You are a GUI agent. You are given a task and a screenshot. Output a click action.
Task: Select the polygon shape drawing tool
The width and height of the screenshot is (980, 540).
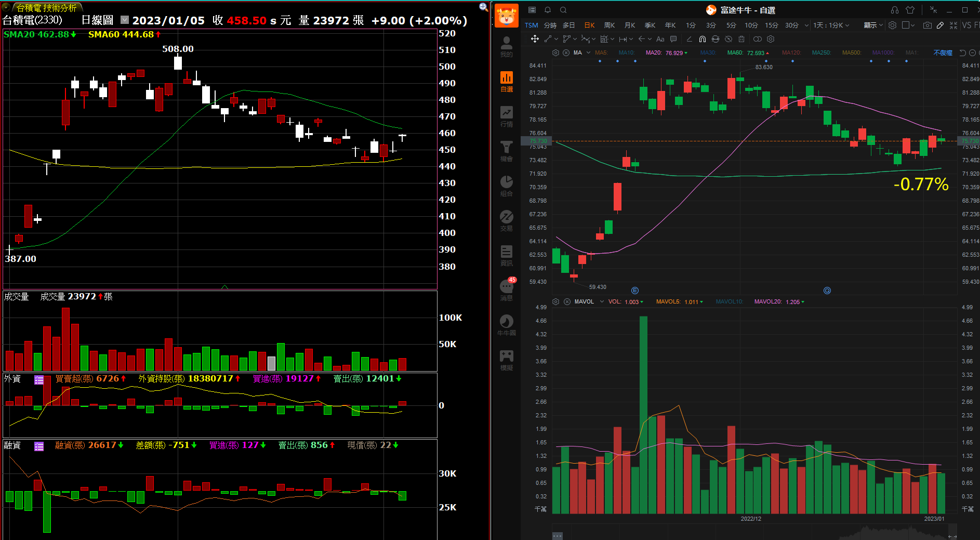566,39
